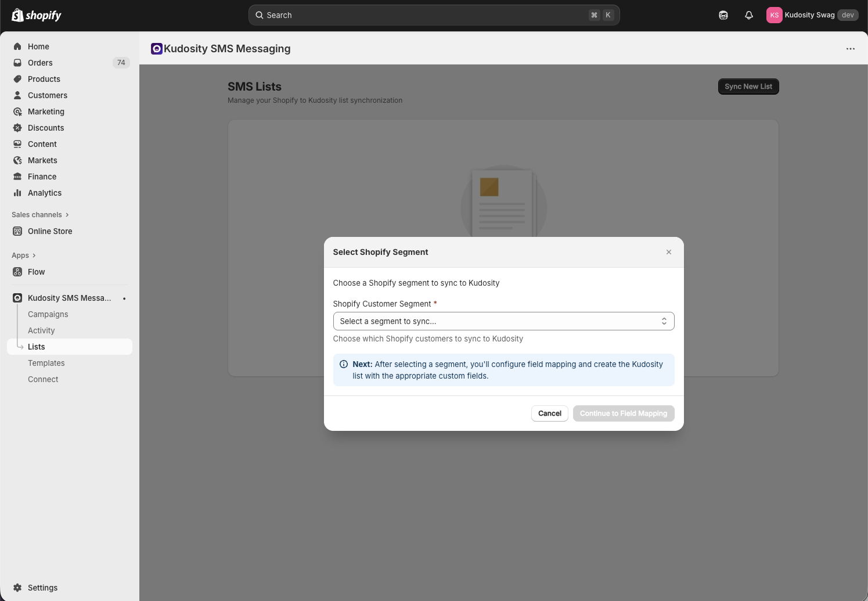Image resolution: width=868 pixels, height=601 pixels.
Task: Open Kudosity SMS Messaging nav item
Action: (x=70, y=298)
